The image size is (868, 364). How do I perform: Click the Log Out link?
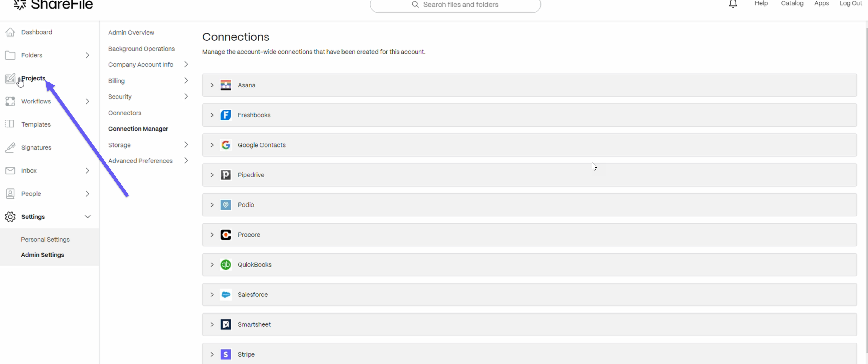pyautogui.click(x=851, y=3)
